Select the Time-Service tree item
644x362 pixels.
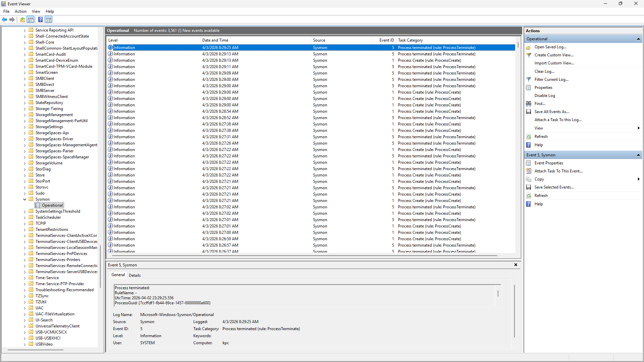47,278
